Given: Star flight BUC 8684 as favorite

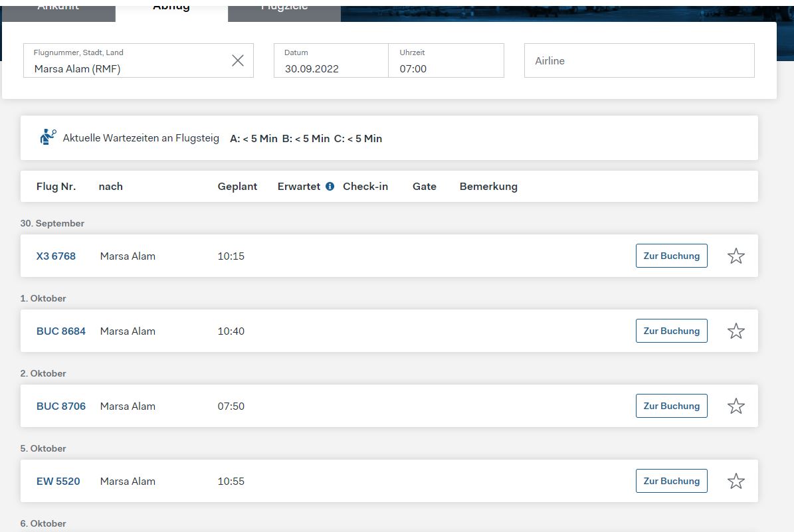Looking at the screenshot, I should point(736,331).
